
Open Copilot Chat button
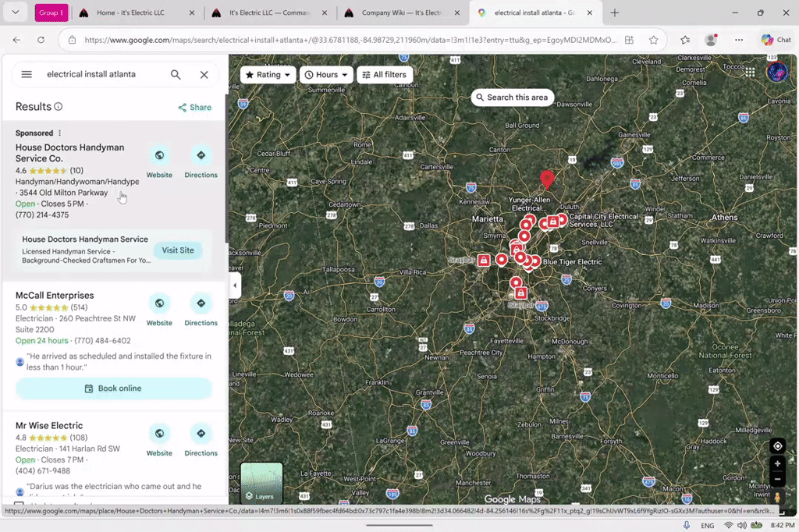pos(776,40)
